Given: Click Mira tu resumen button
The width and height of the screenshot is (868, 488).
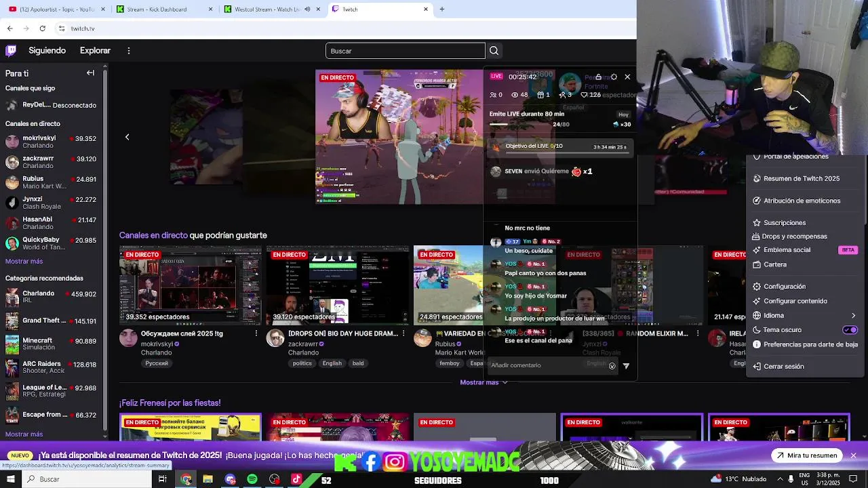Looking at the screenshot, I should coord(806,455).
